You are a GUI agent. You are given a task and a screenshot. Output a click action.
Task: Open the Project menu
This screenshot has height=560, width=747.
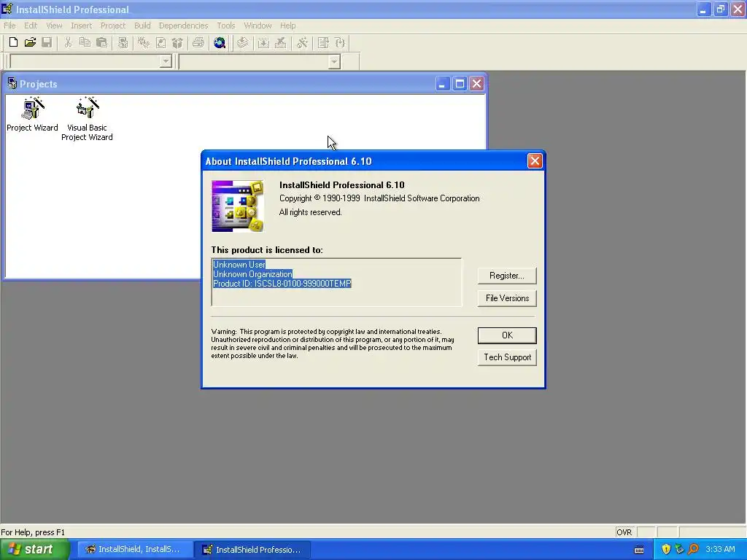click(113, 26)
